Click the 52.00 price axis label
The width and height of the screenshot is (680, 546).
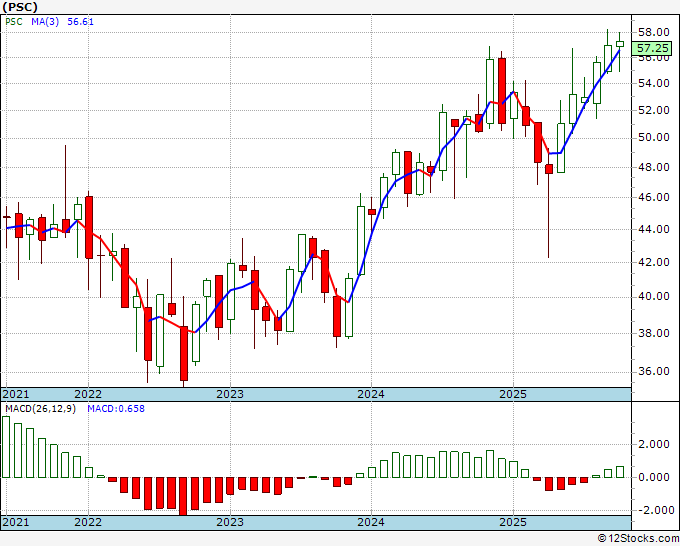click(x=653, y=110)
